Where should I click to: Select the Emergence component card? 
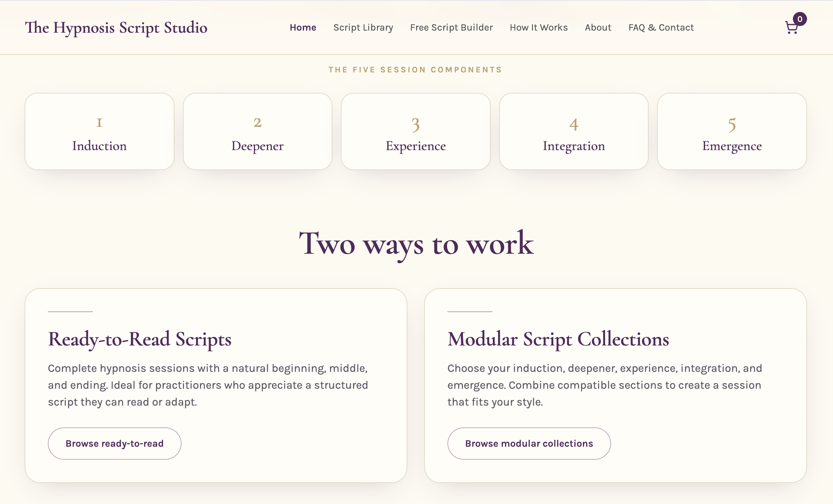pos(732,131)
